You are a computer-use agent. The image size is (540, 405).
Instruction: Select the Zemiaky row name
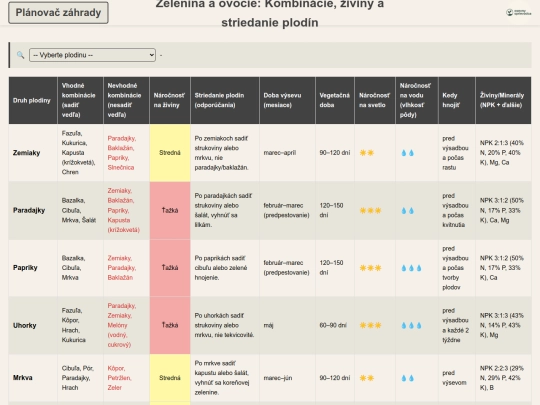coord(27,153)
